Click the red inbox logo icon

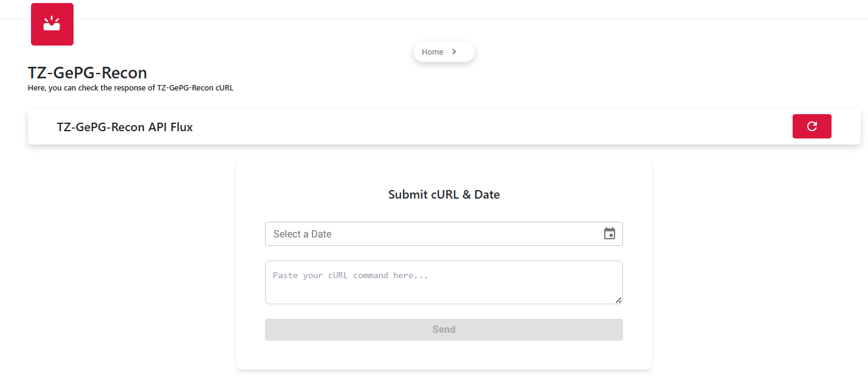coord(52,24)
